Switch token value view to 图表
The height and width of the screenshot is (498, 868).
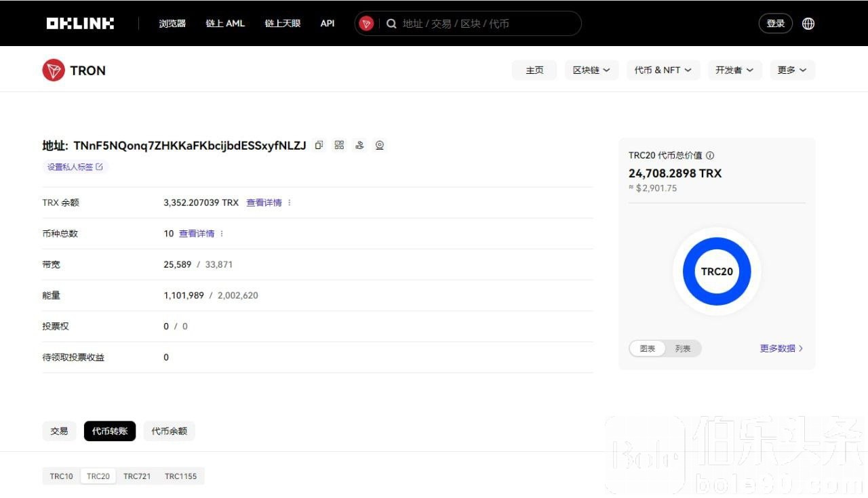[x=648, y=348]
